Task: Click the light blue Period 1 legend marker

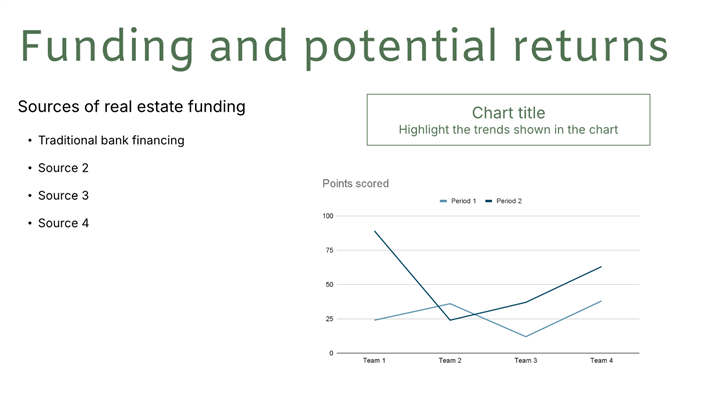Action: (443, 201)
